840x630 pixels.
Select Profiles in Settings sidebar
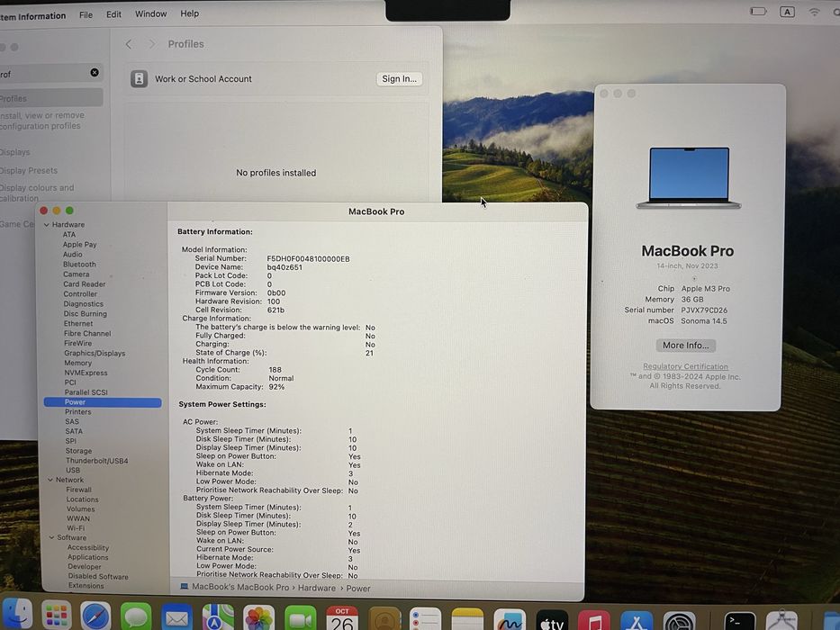[51, 98]
